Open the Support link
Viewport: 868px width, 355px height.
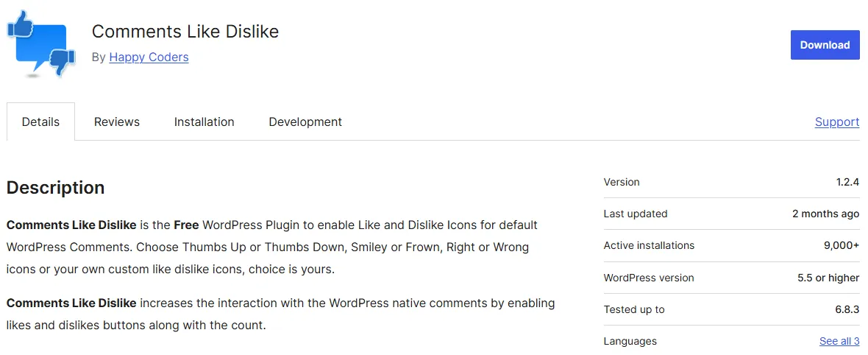tap(837, 122)
